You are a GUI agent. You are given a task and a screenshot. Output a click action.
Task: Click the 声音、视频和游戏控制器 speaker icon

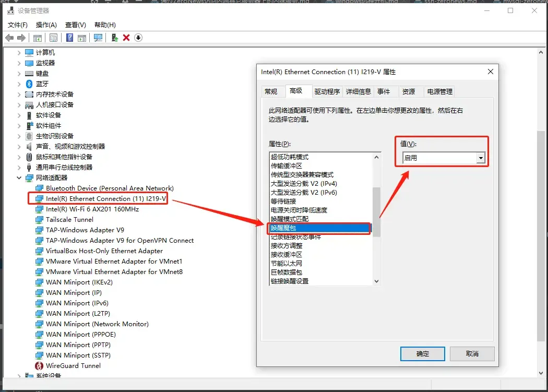tap(29, 147)
